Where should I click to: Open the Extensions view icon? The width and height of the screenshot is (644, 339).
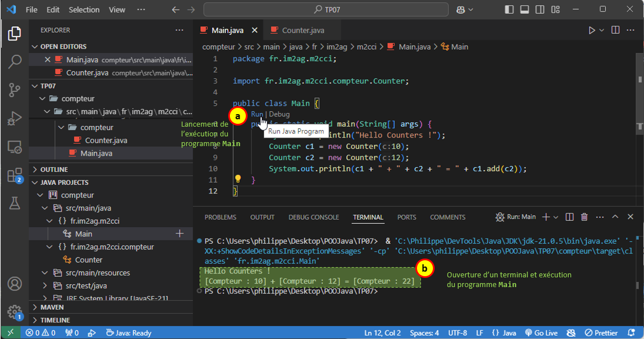click(x=15, y=175)
